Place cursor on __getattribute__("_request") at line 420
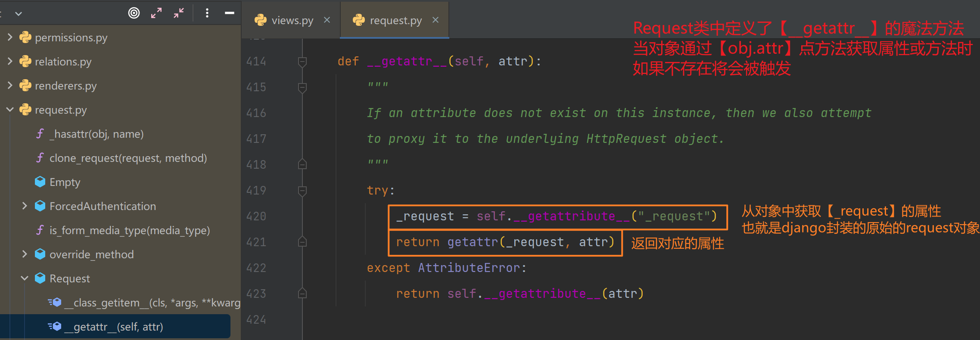 click(615, 216)
